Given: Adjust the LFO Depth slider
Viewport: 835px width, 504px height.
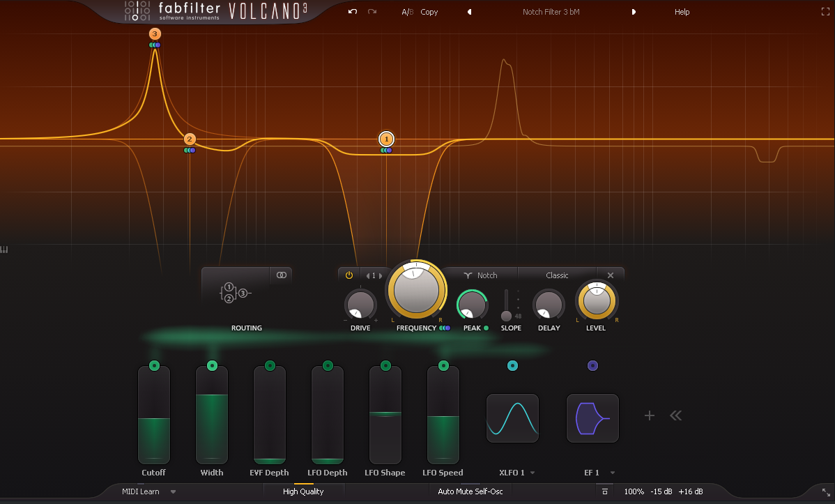Looking at the screenshot, I should (328, 415).
